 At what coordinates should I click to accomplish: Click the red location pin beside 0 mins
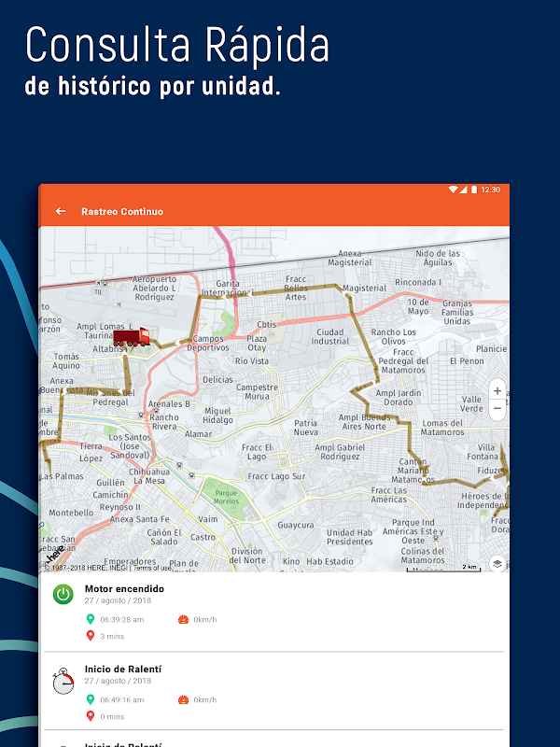click(90, 715)
